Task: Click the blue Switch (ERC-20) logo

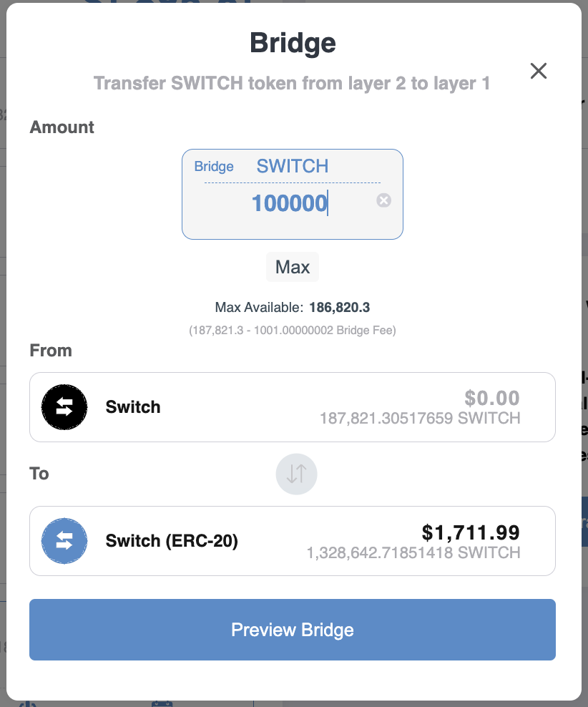Action: click(x=64, y=541)
